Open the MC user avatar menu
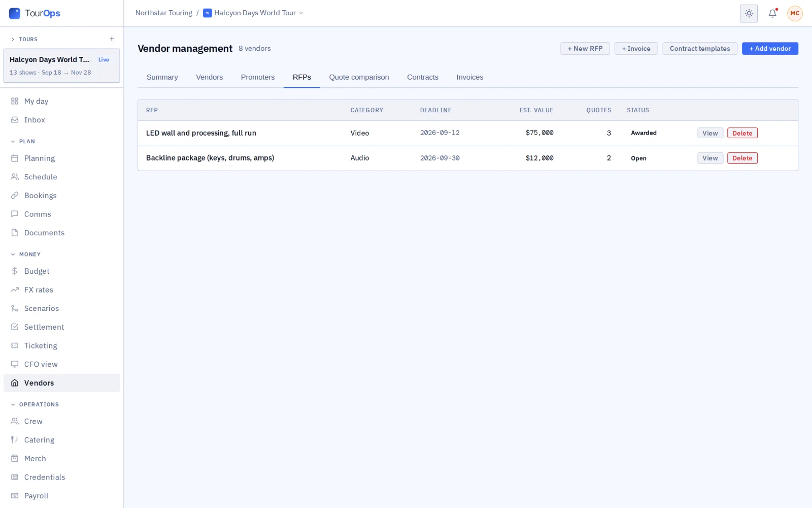 coord(795,13)
